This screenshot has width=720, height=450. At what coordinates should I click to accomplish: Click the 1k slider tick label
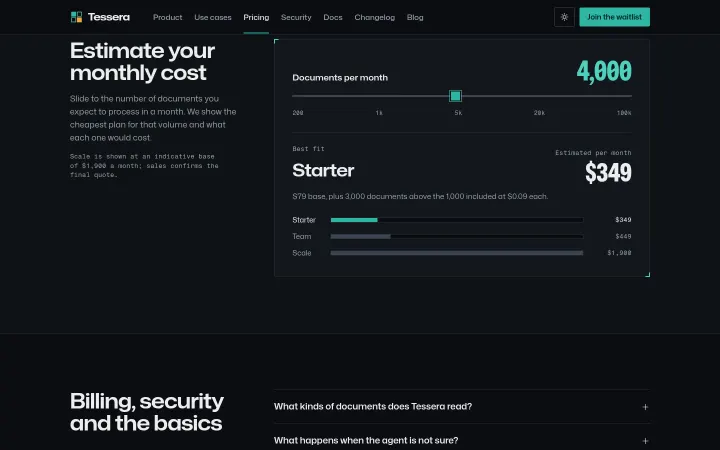pos(379,112)
